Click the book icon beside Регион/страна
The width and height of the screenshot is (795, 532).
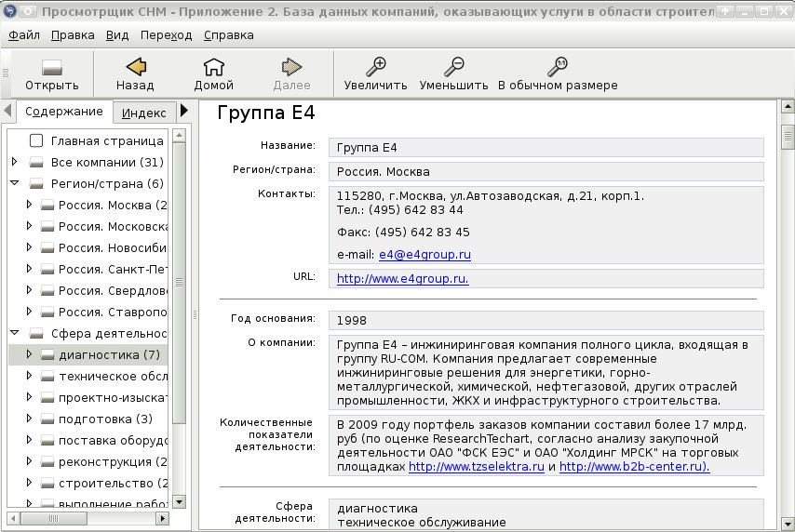(x=36, y=183)
